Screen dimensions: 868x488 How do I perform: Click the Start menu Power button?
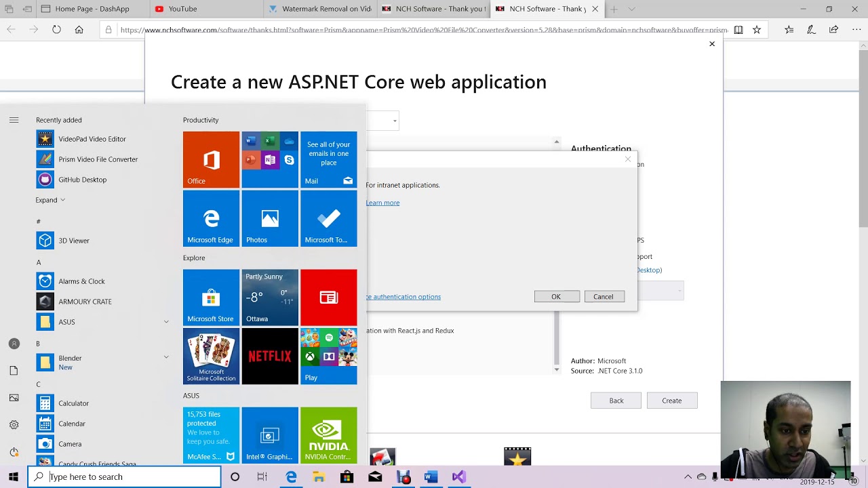14,452
